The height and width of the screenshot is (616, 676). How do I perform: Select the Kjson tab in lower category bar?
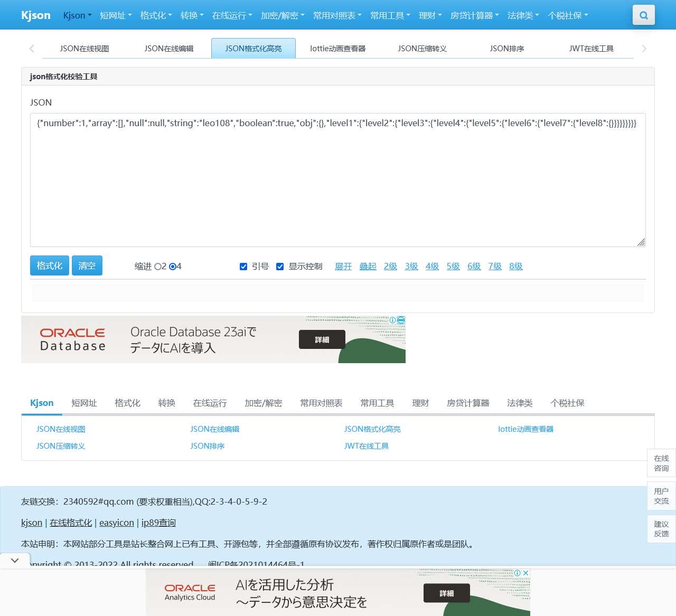click(x=42, y=403)
